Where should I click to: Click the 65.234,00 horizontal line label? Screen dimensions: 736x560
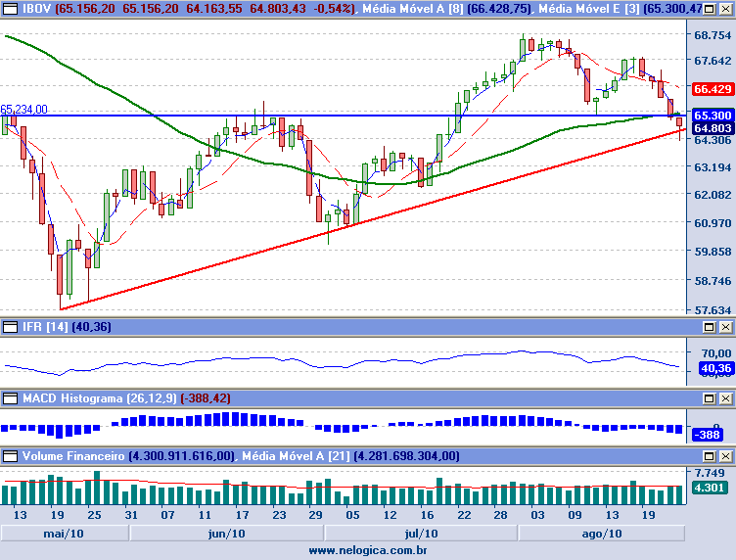24,110
